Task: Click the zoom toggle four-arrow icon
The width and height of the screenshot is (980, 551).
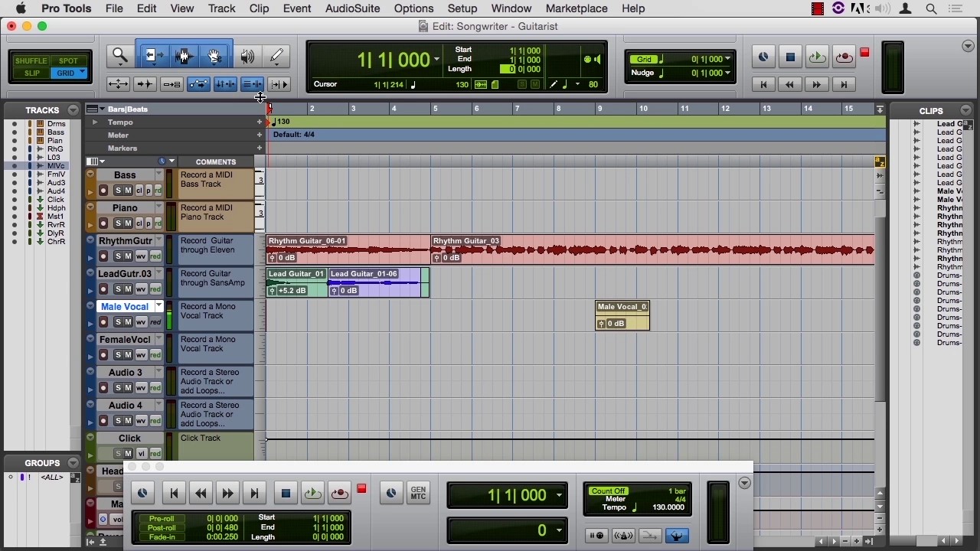Action: click(118, 84)
